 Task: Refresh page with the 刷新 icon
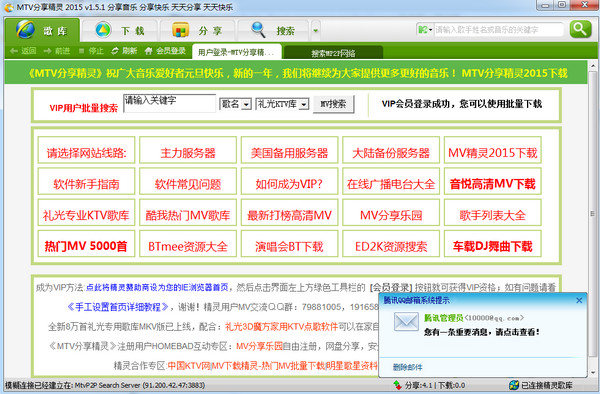[124, 51]
